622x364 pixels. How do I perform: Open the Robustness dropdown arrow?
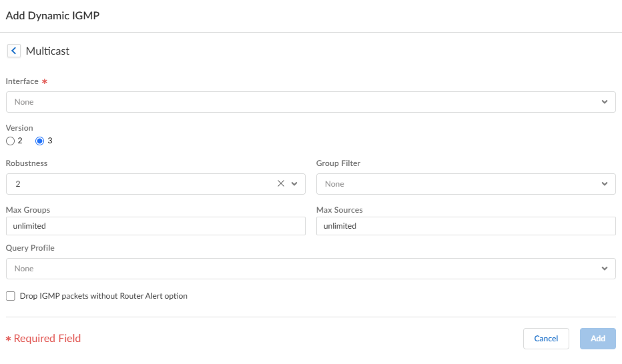coord(294,184)
